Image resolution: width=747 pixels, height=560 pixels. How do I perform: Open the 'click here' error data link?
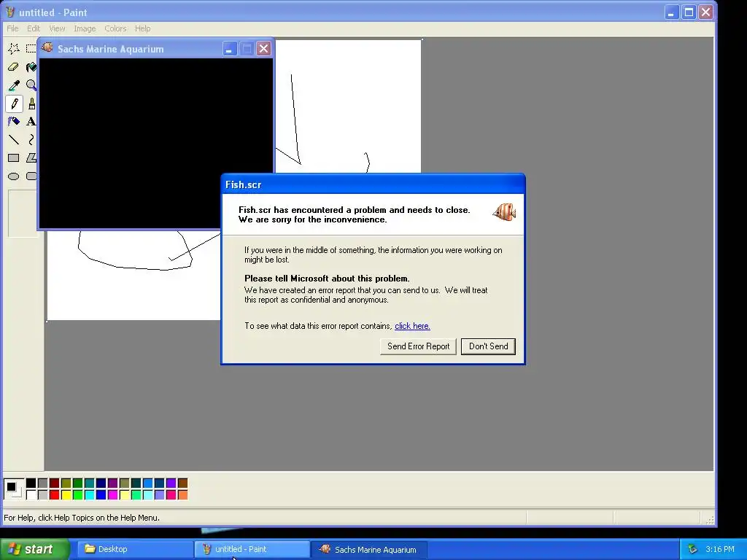click(413, 326)
